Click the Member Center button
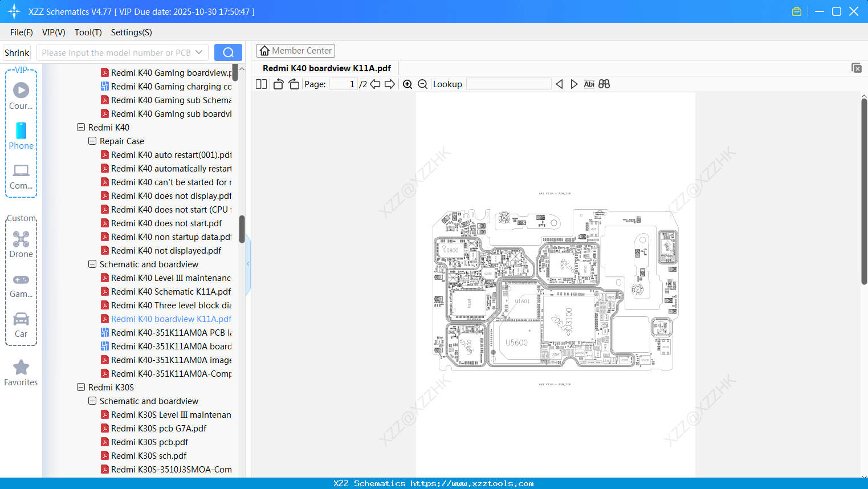 (x=295, y=50)
